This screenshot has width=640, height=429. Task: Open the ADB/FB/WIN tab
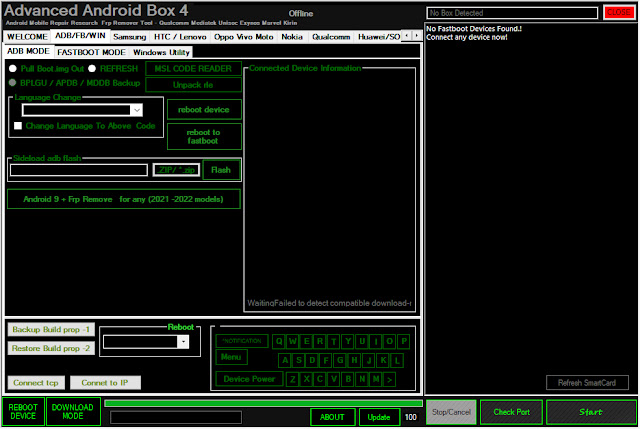(x=80, y=36)
